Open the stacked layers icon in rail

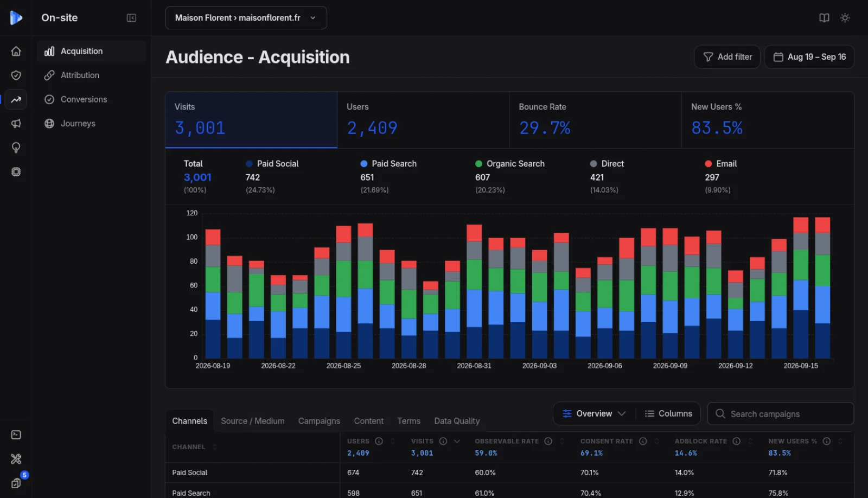pos(16,172)
